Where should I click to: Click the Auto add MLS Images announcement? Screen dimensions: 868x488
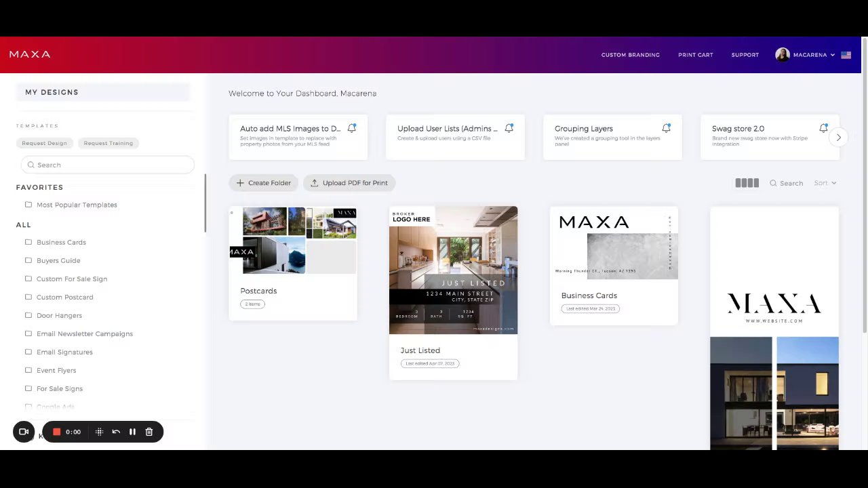pyautogui.click(x=298, y=138)
